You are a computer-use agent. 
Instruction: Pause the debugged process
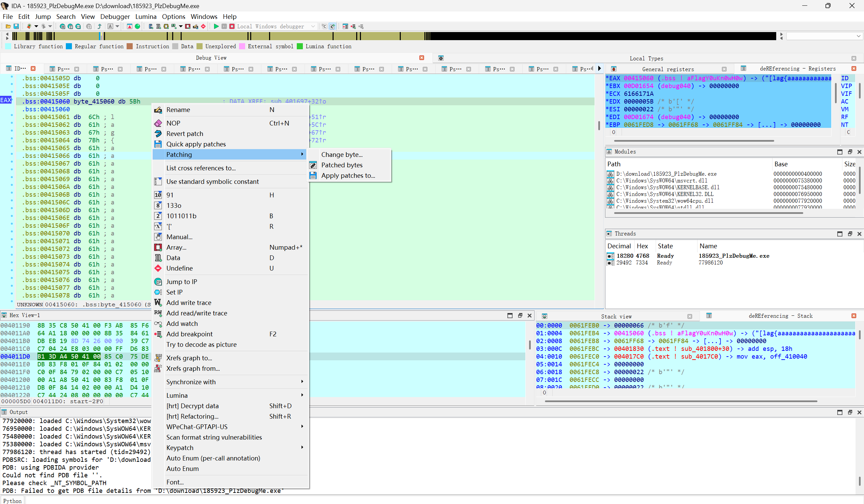(224, 26)
